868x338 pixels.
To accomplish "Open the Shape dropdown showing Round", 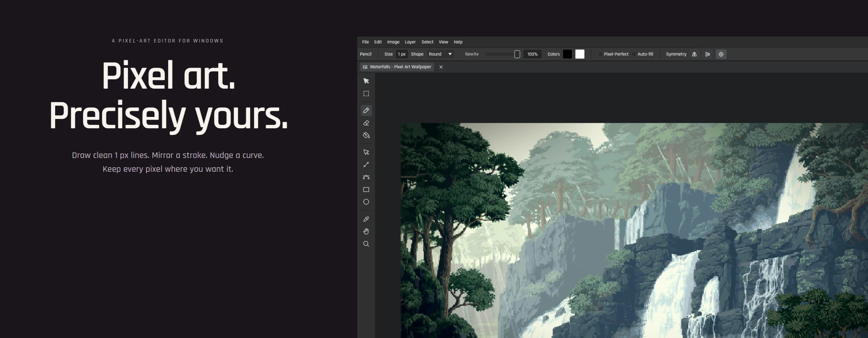I will point(440,54).
